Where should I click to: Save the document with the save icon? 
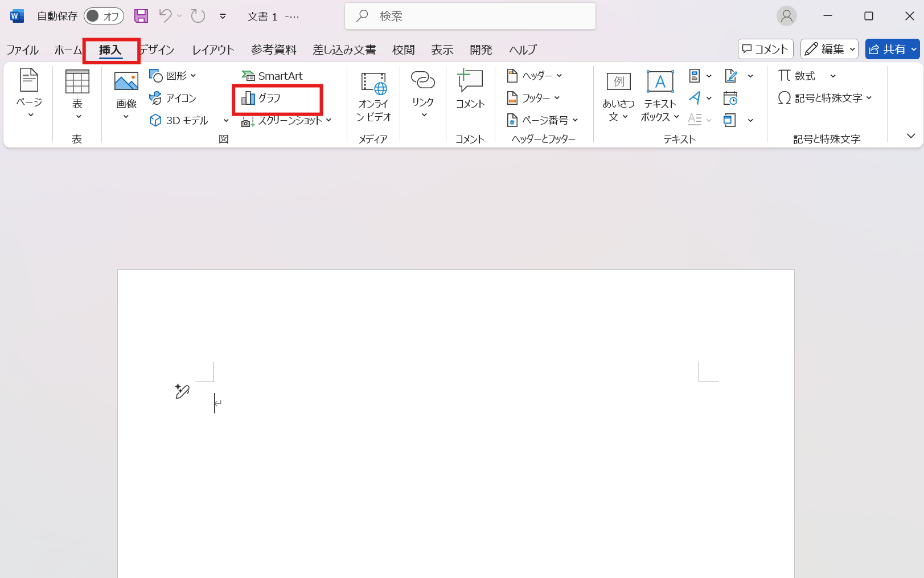140,16
